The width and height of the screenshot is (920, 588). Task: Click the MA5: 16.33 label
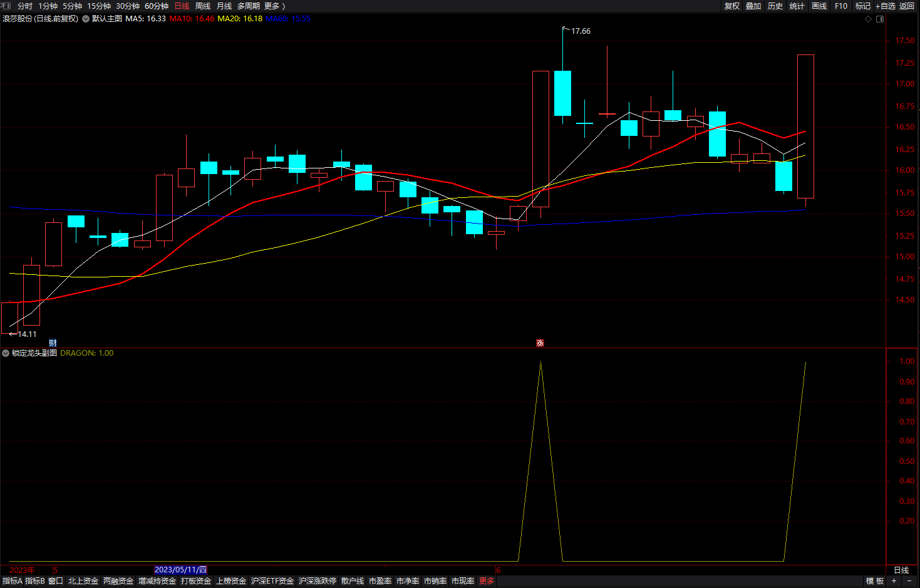145,19
